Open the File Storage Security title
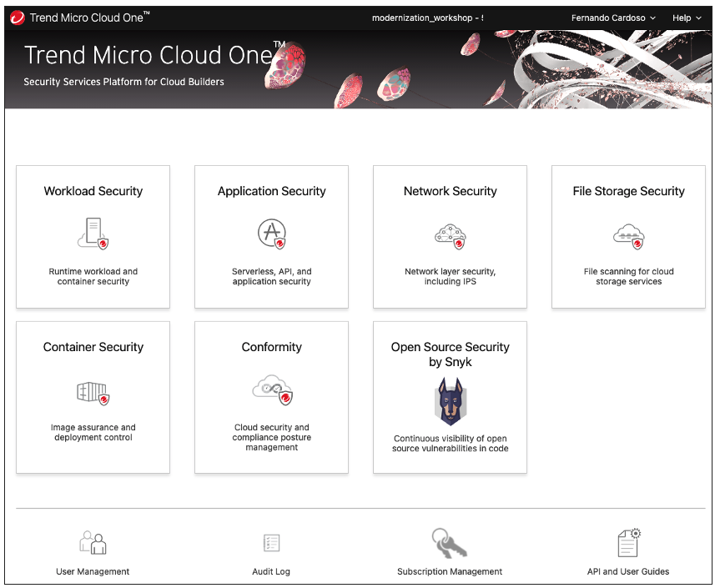The image size is (715, 588). pyautogui.click(x=629, y=191)
